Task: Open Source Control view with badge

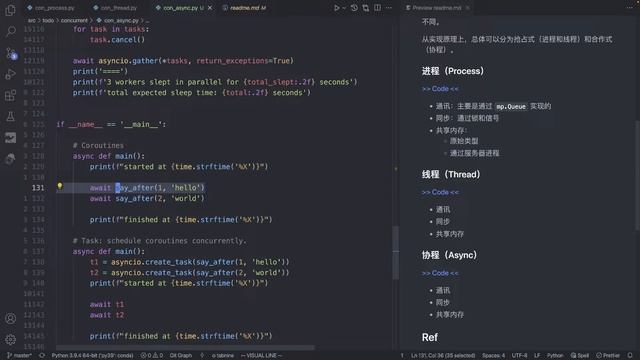Action: click(10, 53)
